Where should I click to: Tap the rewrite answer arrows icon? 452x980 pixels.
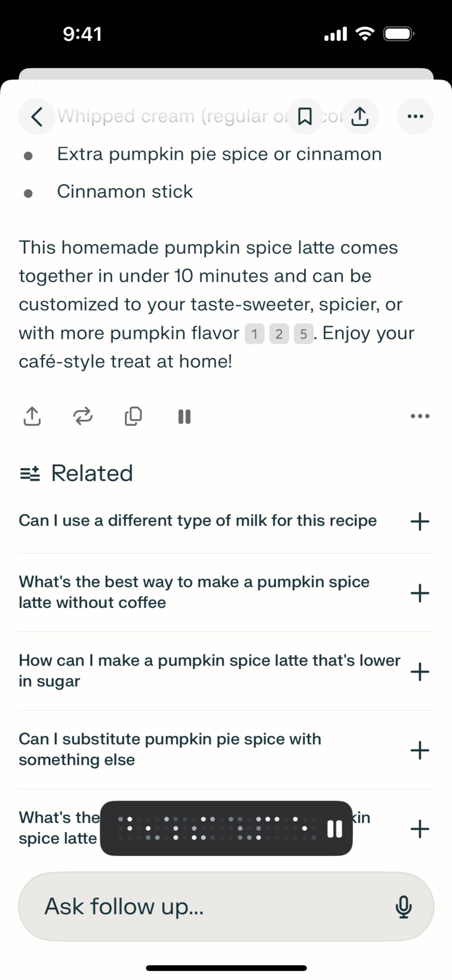tap(83, 416)
